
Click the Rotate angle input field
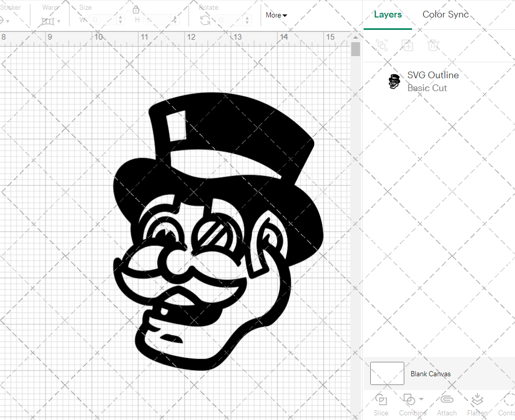pos(229,21)
